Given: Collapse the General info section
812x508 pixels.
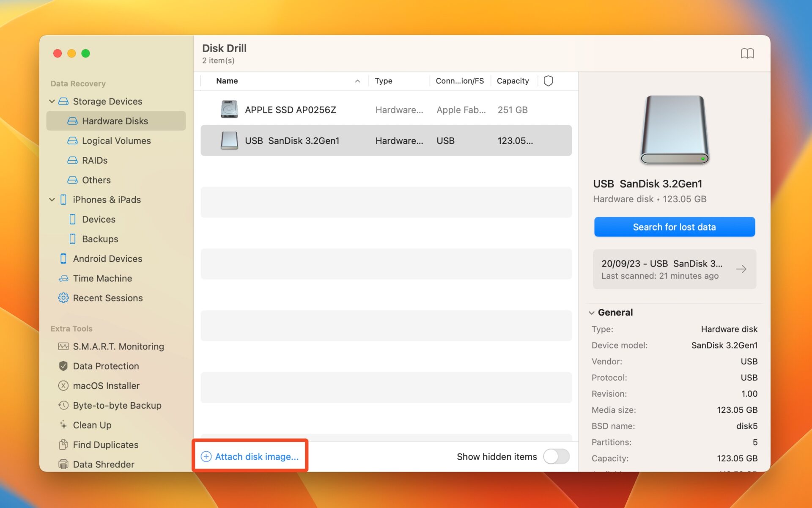Looking at the screenshot, I should point(591,313).
